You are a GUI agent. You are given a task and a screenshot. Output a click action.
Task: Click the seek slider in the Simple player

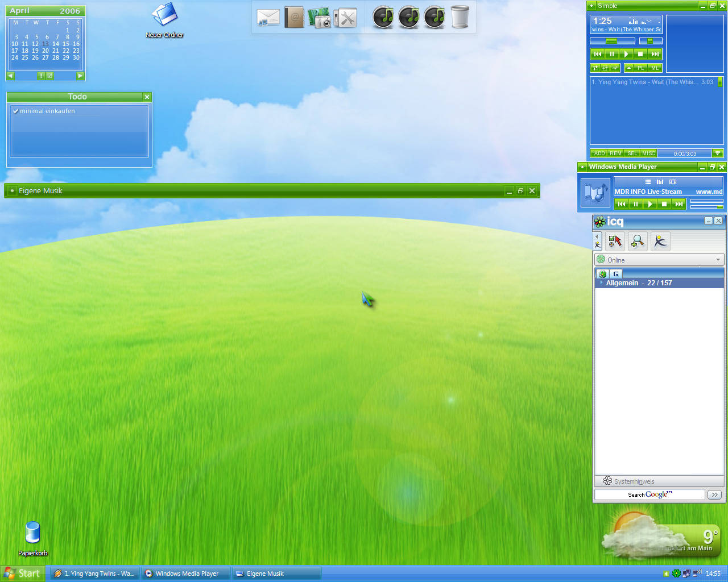(613, 41)
